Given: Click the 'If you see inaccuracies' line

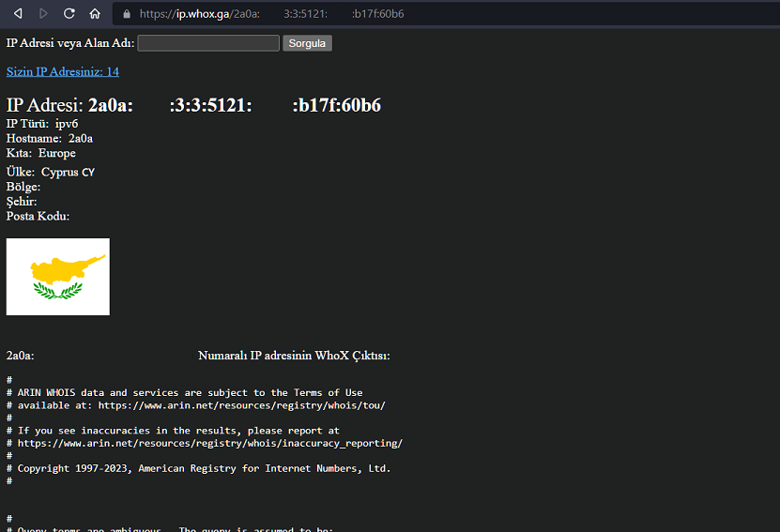Looking at the screenshot, I should [x=173, y=431].
